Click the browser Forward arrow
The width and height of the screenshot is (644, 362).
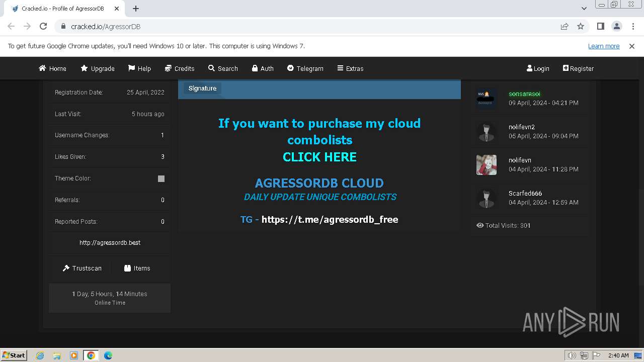click(27, 26)
